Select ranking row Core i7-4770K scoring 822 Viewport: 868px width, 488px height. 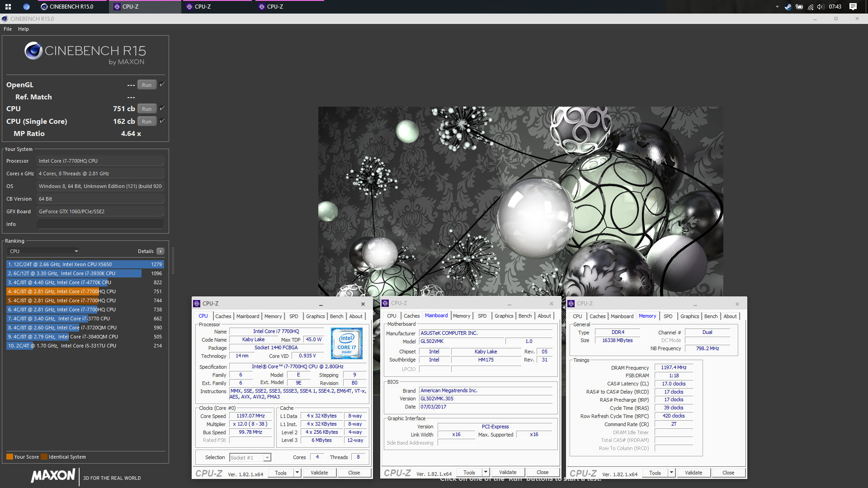tap(85, 282)
